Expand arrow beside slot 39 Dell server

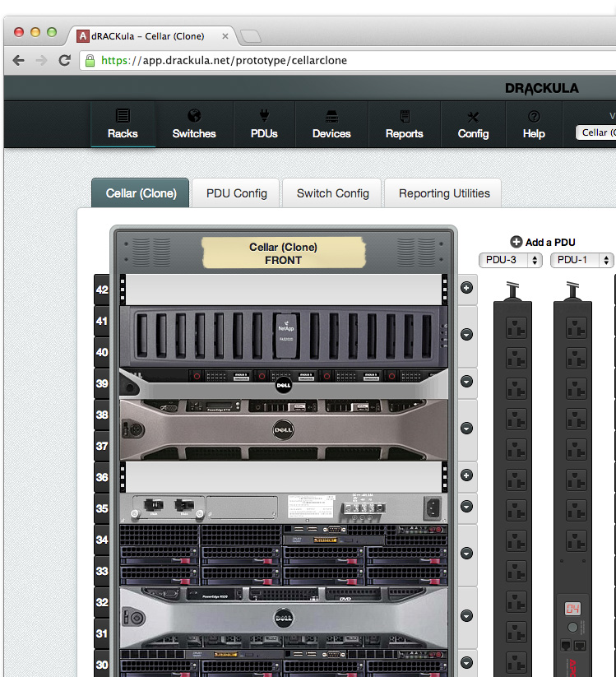pyautogui.click(x=467, y=382)
